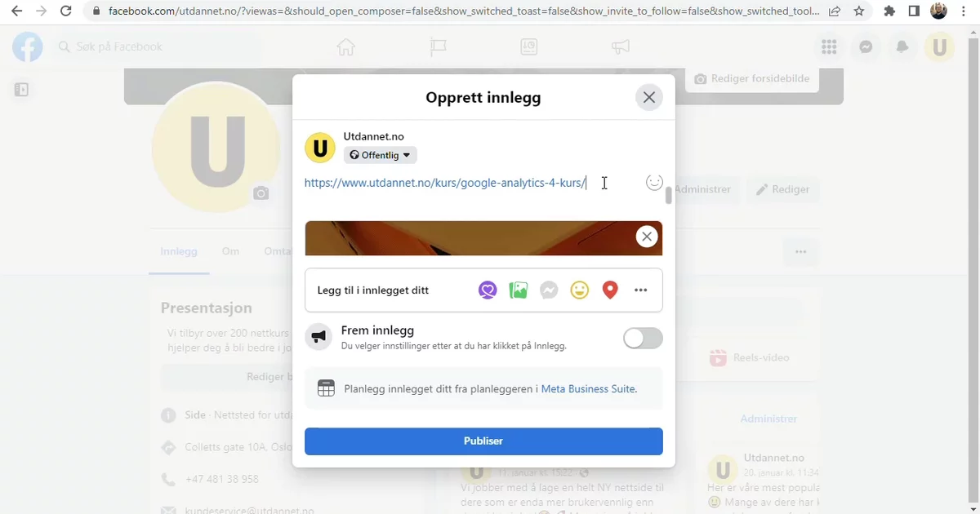
Task: Open the Facebook apps grid menu
Action: point(829,47)
